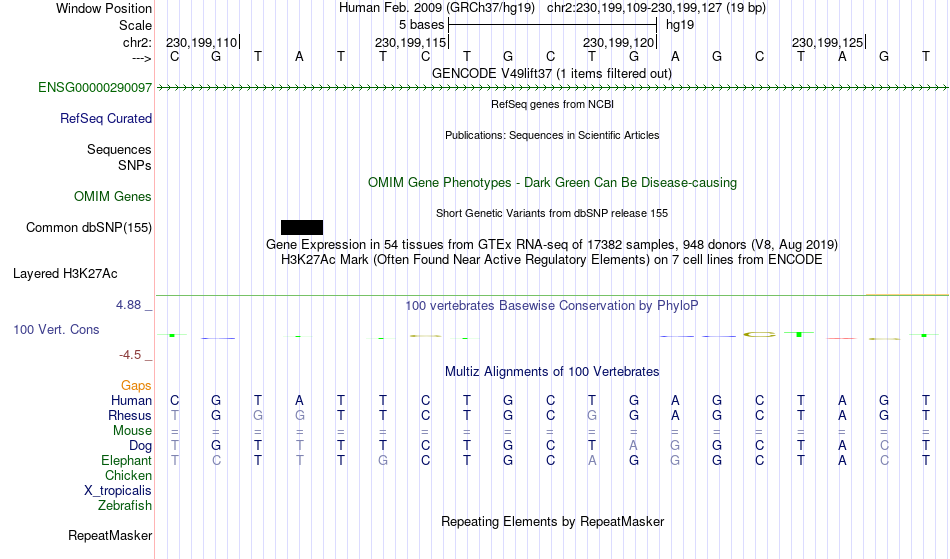Click the GENCODE V49lift37 track title
The height and width of the screenshot is (559, 950).
click(552, 73)
